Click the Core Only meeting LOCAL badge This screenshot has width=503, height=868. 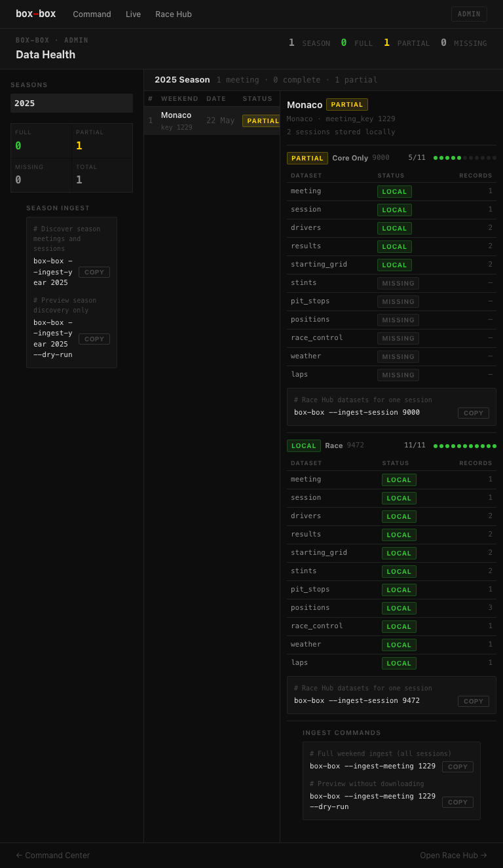(394, 191)
